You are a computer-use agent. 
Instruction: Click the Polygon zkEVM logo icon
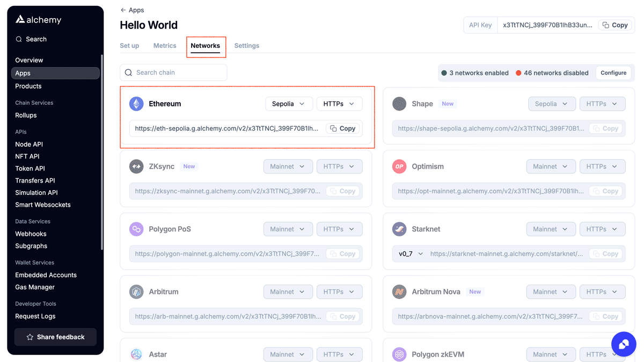click(x=399, y=354)
